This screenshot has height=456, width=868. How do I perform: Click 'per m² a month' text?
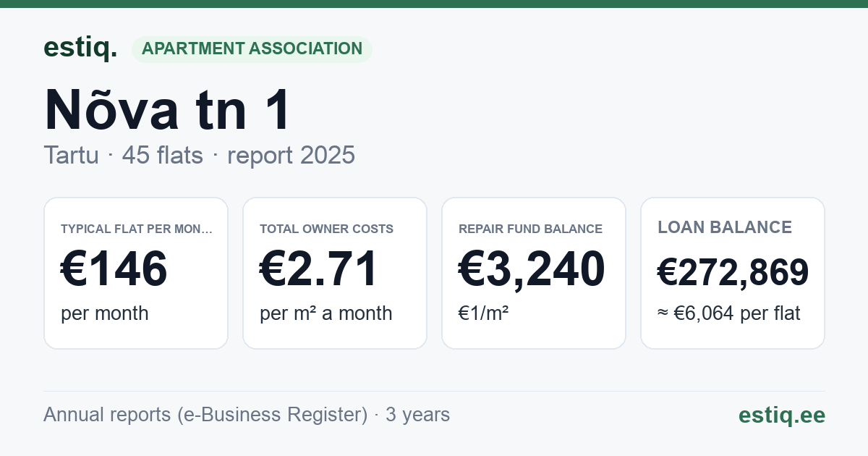coord(326,313)
